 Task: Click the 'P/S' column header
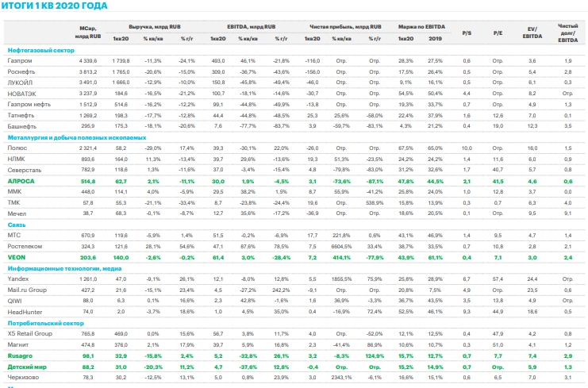467,32
